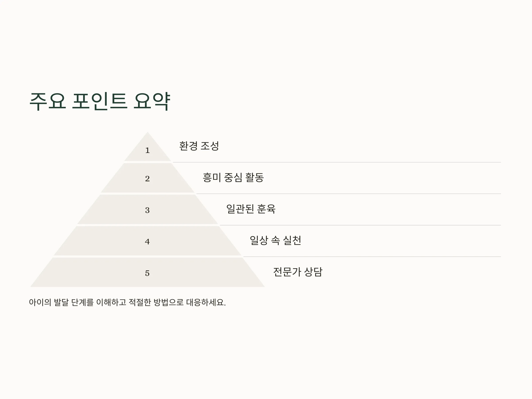Click the word 대응하세요 in the footer text
Image resolution: width=532 pixels, height=399 pixels.
pos(206,302)
